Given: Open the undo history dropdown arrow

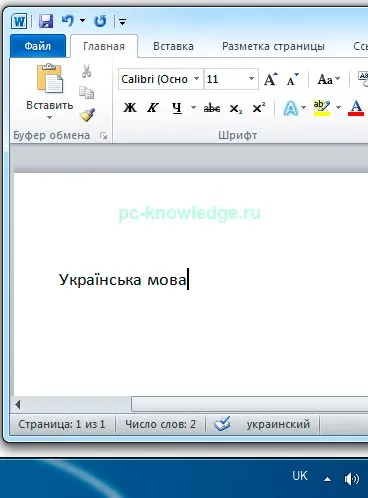Looking at the screenshot, I should pos(82,21).
